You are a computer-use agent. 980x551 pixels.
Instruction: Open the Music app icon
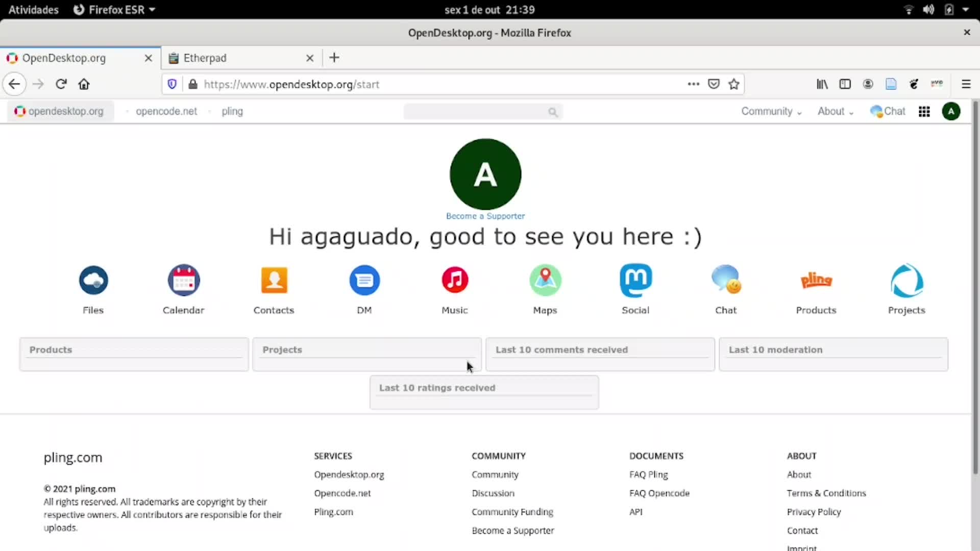[455, 280]
